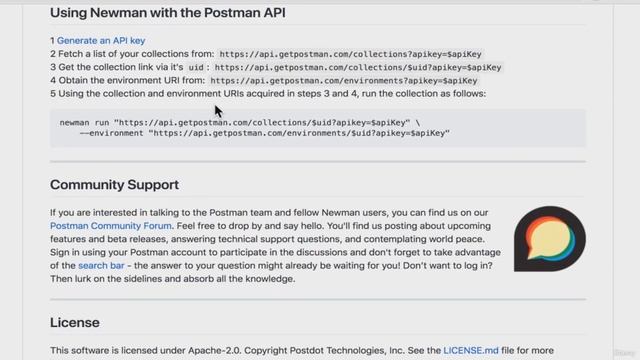The height and width of the screenshot is (360, 640).
Task: Click the environments?apikey=$apiKey URL in step 4
Action: point(343,81)
